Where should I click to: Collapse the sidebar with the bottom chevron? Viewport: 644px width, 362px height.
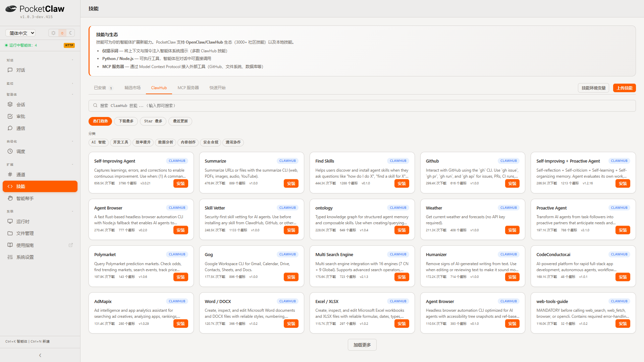(40, 355)
